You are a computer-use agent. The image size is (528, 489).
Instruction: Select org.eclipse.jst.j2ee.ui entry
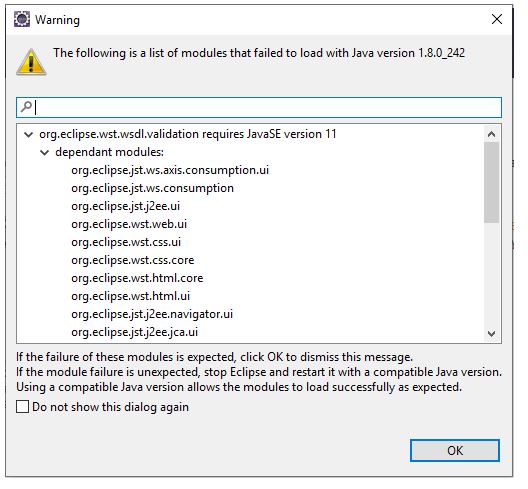(x=126, y=206)
